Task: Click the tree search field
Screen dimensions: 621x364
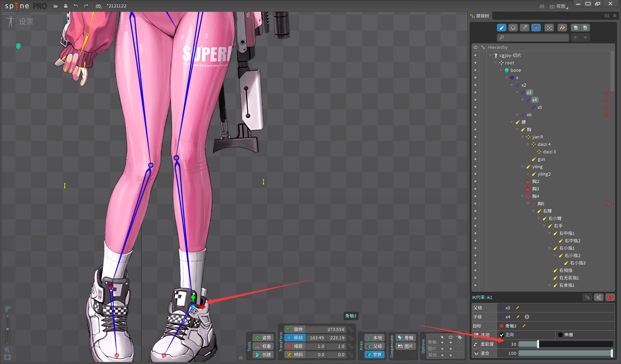Action: coord(533,37)
